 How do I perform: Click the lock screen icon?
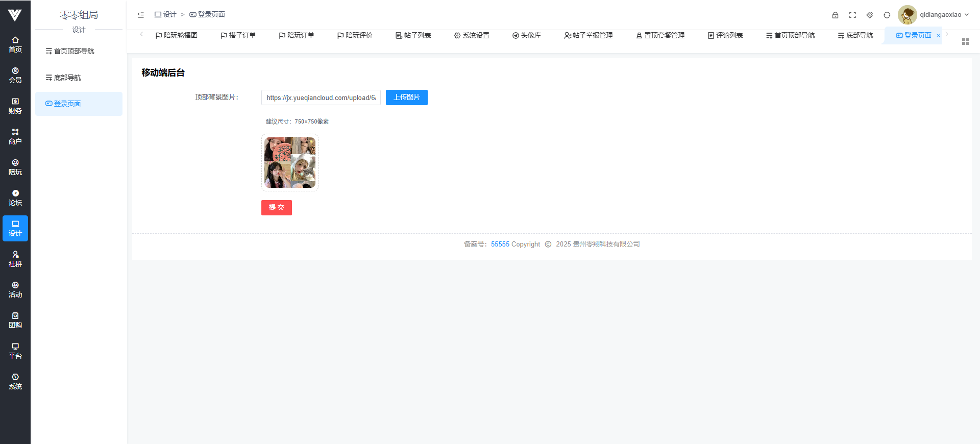tap(835, 15)
